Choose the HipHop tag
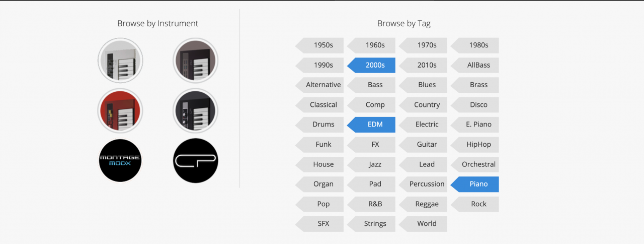This screenshot has height=244, width=644. click(x=478, y=145)
